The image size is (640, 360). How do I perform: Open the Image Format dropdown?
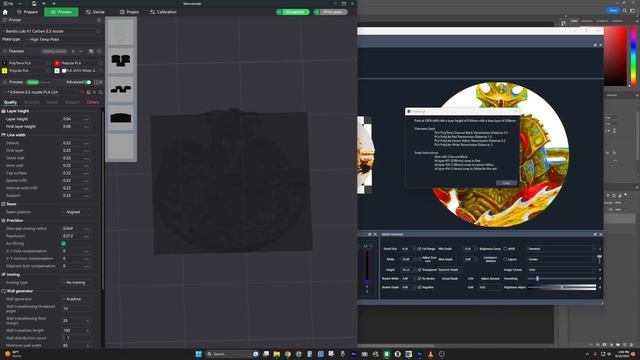(561, 270)
